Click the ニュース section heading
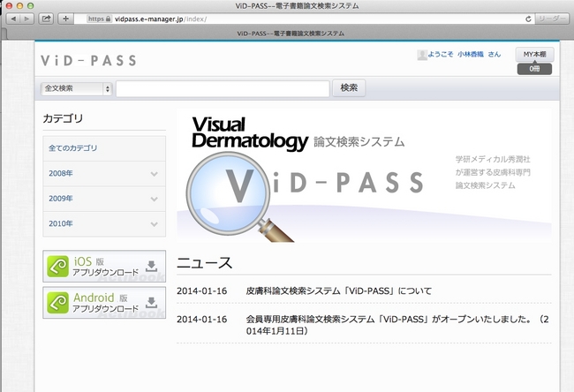 (x=204, y=263)
